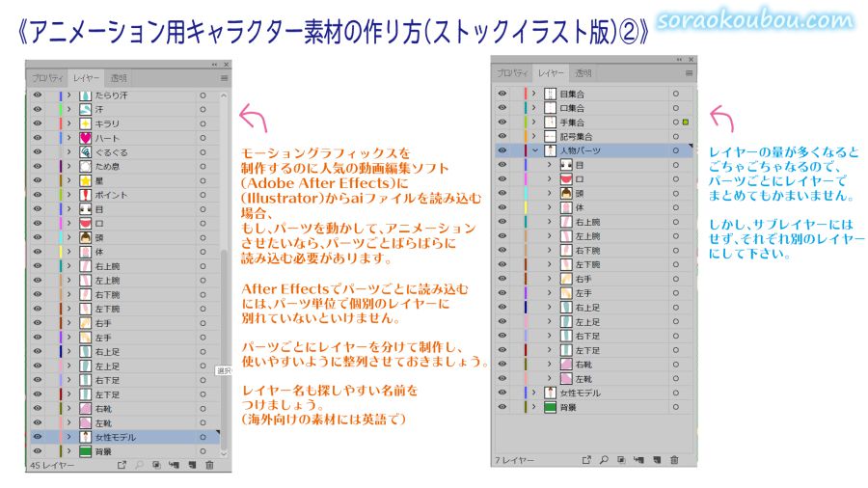Toggle the eye icon of the 星 layer
Viewport: 868px width, 488px height.
coord(38,180)
